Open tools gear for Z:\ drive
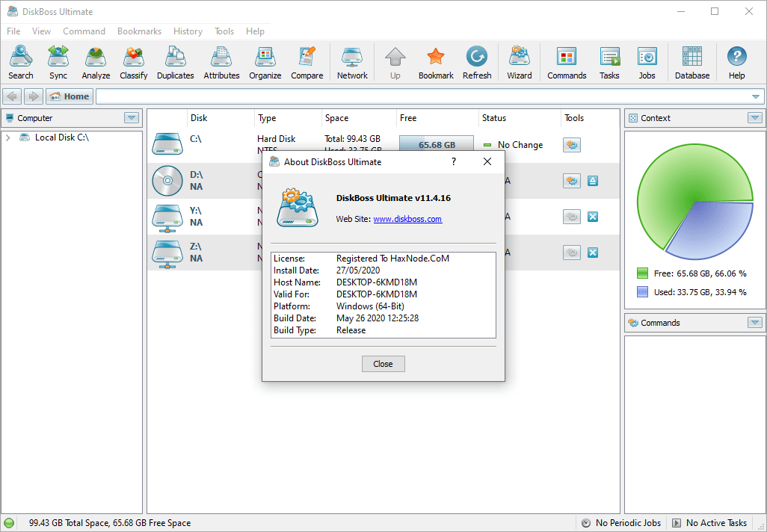767x532 pixels. point(572,253)
